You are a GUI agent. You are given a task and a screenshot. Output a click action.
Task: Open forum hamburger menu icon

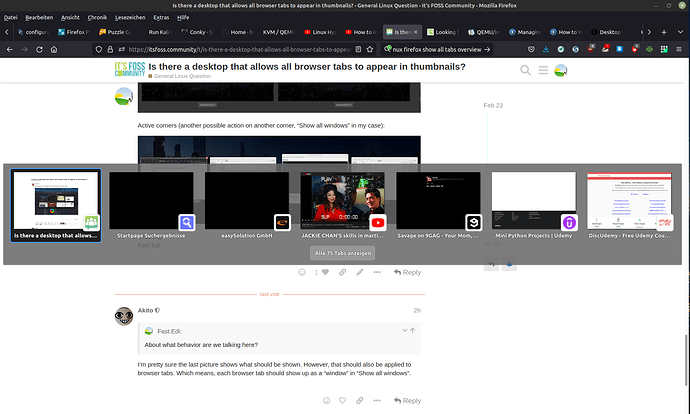543,70
